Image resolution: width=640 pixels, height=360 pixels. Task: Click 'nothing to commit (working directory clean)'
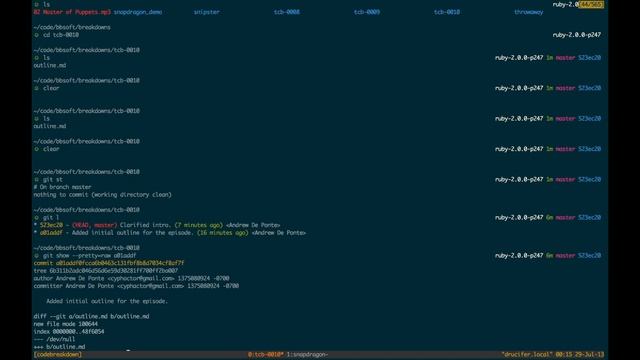(x=102, y=195)
